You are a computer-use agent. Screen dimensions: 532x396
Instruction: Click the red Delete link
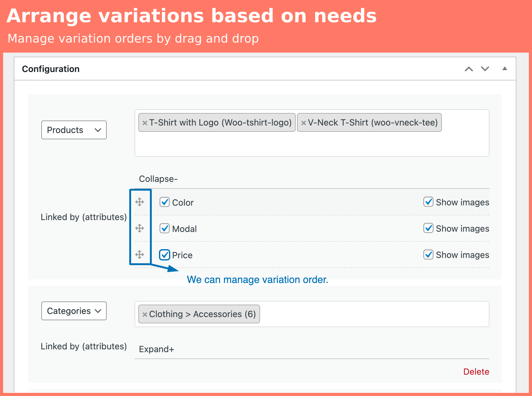pyautogui.click(x=476, y=372)
